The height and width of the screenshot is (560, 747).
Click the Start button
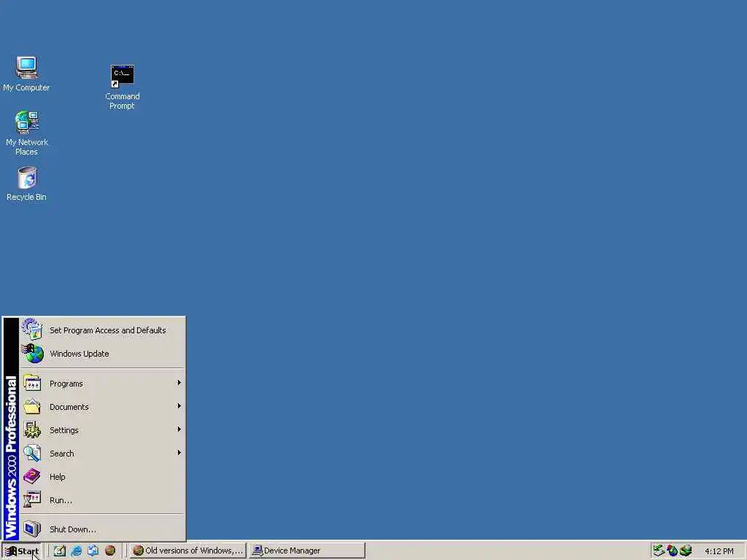pyautogui.click(x=22, y=551)
